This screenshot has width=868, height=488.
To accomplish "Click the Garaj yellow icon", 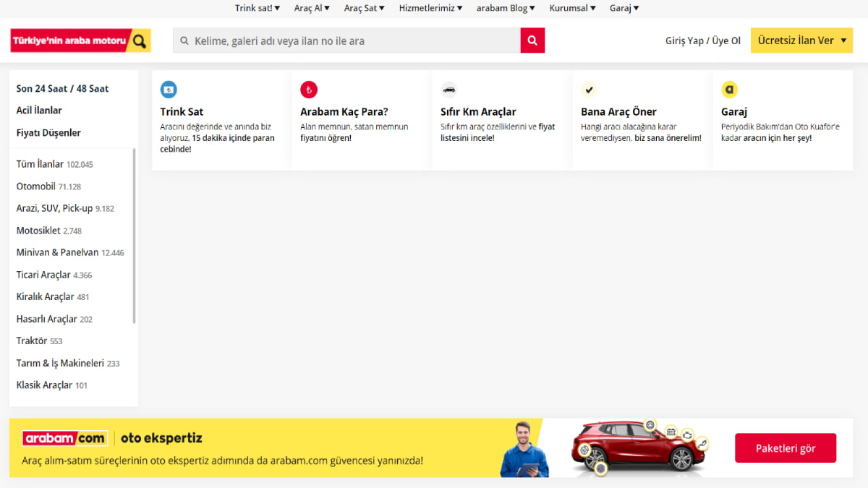I will pos(730,90).
